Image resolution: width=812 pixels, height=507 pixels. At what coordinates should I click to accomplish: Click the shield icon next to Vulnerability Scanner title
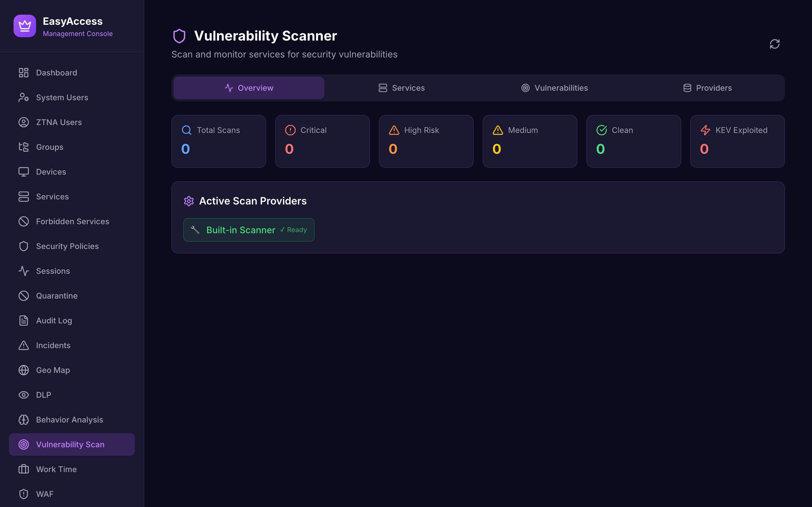(x=180, y=35)
